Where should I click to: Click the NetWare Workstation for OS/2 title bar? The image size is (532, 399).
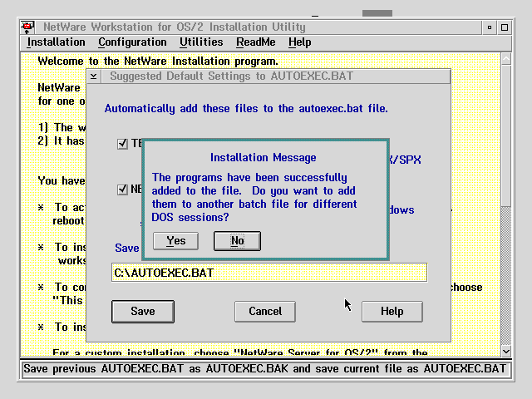(x=258, y=27)
